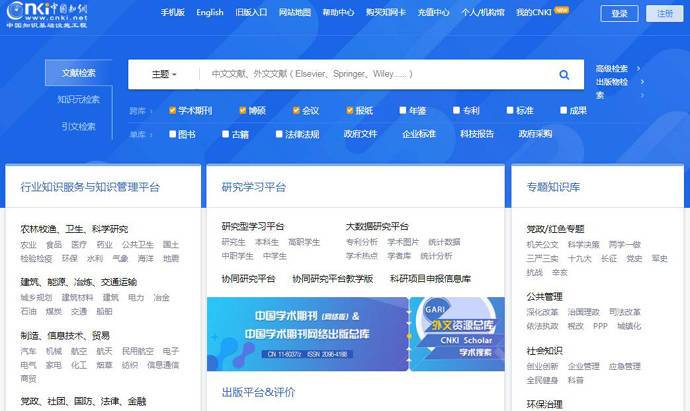The width and height of the screenshot is (690, 411).
Task: Open 高级检索 advanced search
Action: click(x=612, y=69)
